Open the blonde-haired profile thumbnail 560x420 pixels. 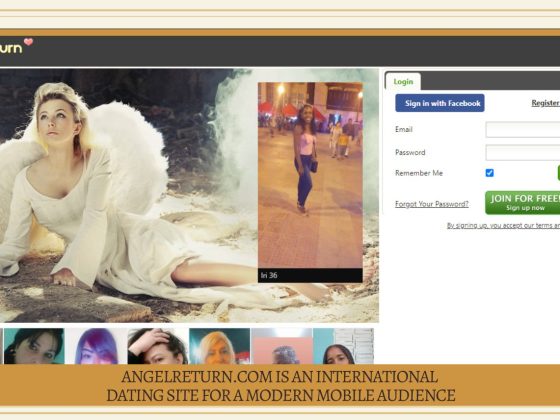(x=220, y=346)
